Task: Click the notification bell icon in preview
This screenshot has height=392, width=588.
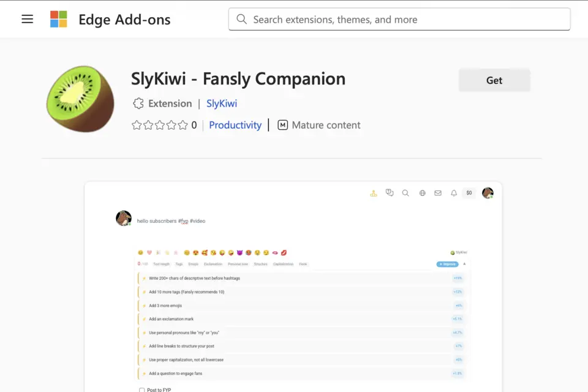Action: click(454, 193)
